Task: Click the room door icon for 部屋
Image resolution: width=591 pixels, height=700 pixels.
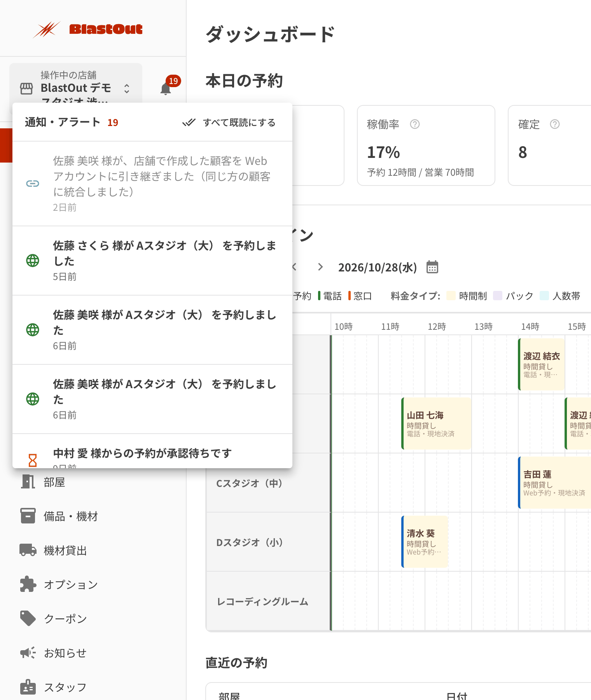Action: click(x=28, y=482)
